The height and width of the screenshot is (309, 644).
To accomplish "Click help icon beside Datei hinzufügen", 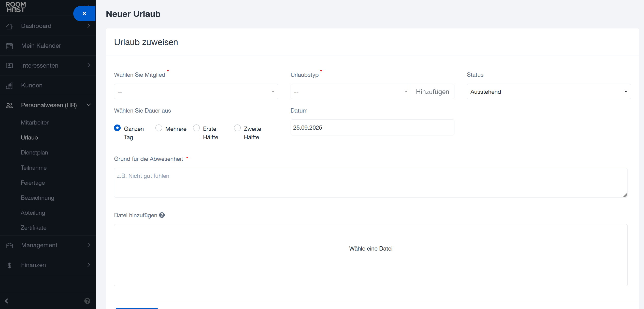I will click(162, 215).
